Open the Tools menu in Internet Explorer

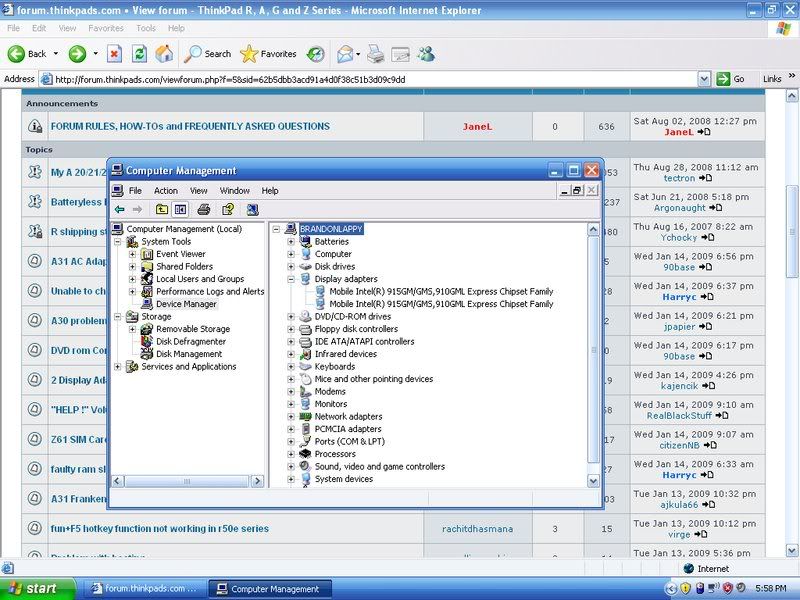(x=146, y=28)
